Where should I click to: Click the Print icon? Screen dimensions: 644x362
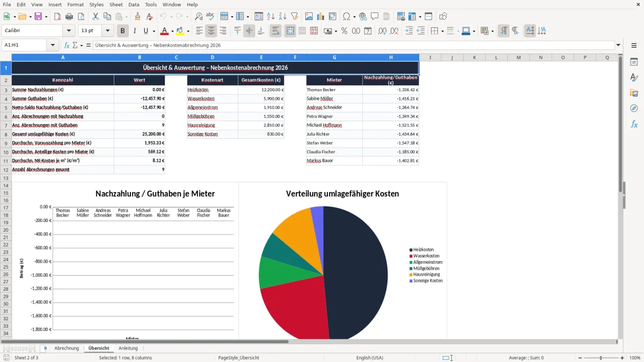coord(69,17)
